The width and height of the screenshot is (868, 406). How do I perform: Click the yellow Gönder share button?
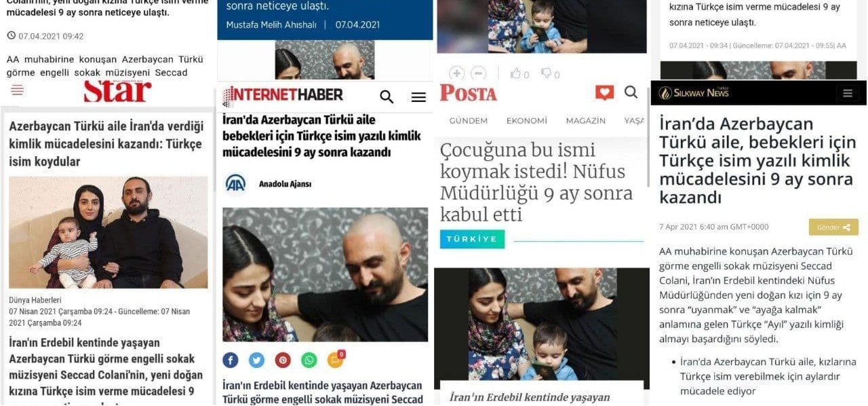tap(833, 227)
